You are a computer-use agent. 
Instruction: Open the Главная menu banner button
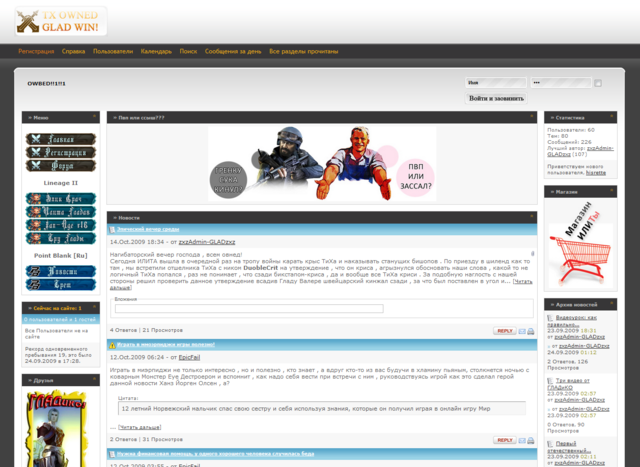pyautogui.click(x=61, y=139)
